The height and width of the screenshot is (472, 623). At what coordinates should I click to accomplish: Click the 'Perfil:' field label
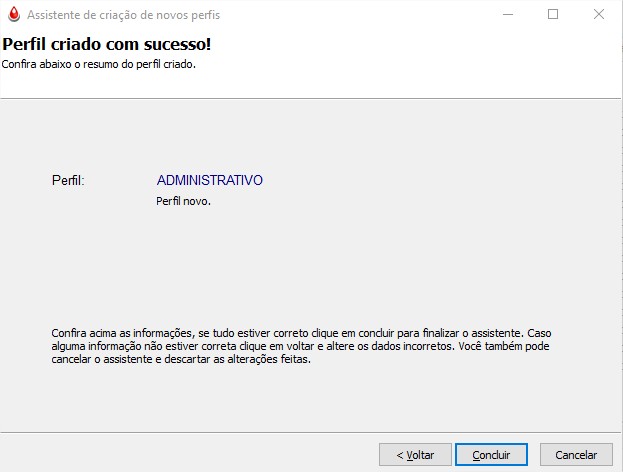pyautogui.click(x=68, y=181)
